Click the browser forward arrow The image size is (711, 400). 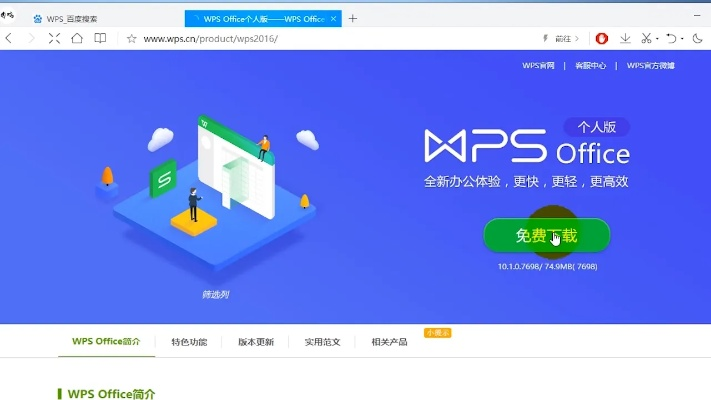coord(31,38)
